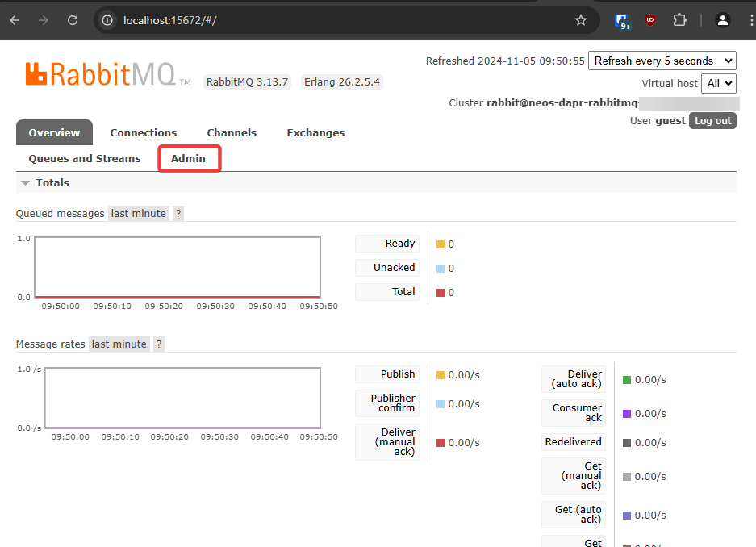The height and width of the screenshot is (547, 756).
Task: Go to the Queues and Streams tab
Action: point(85,159)
